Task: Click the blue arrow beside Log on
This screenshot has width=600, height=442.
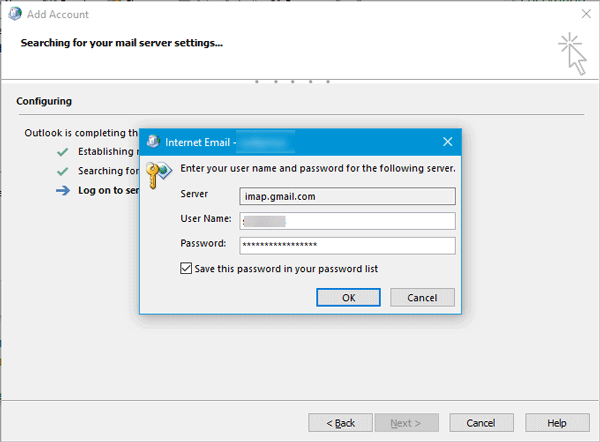Action: [62, 190]
